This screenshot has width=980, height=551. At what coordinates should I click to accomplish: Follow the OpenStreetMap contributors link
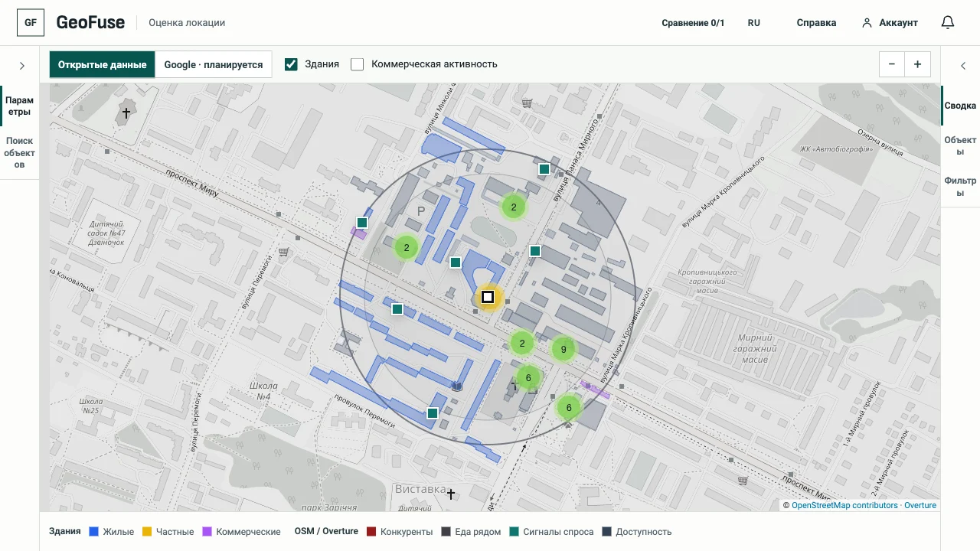point(844,505)
